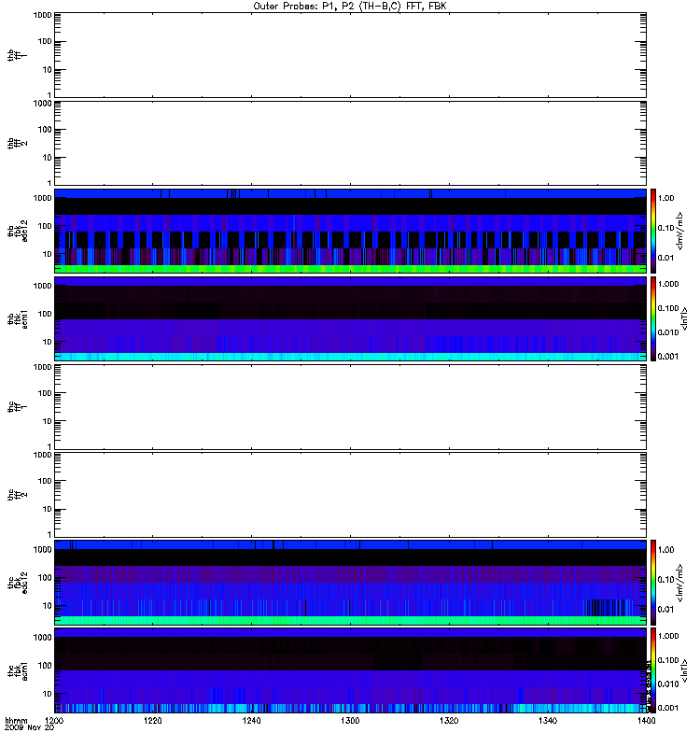Viewport: 700px width, 747px height.
Task: Click the 0.10 value on thb edc12 color bar
Action: pyautogui.click(x=665, y=228)
